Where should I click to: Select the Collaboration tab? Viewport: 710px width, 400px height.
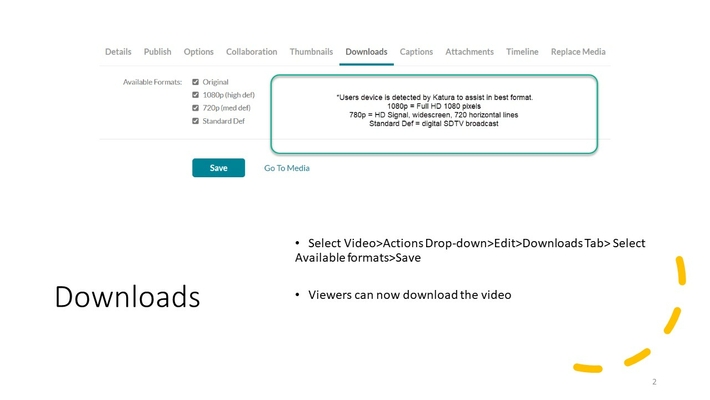point(251,52)
